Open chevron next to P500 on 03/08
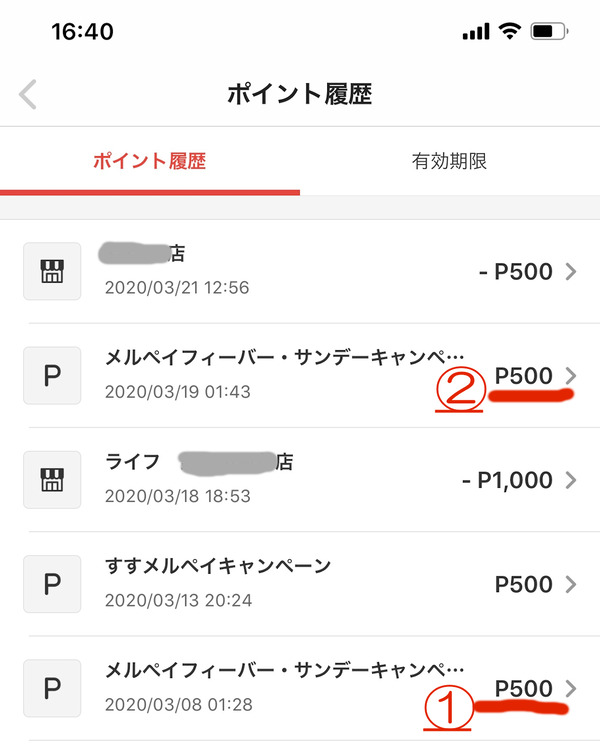Screen dimensions: 600x755 click(571, 689)
